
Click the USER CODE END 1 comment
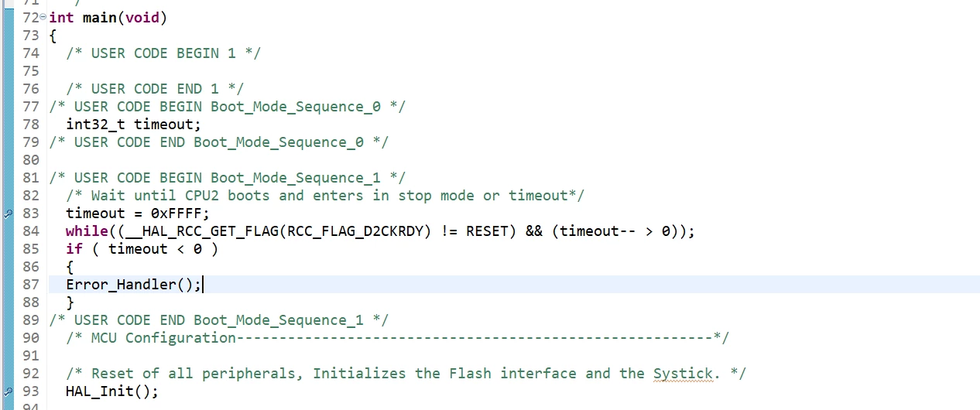tap(155, 89)
